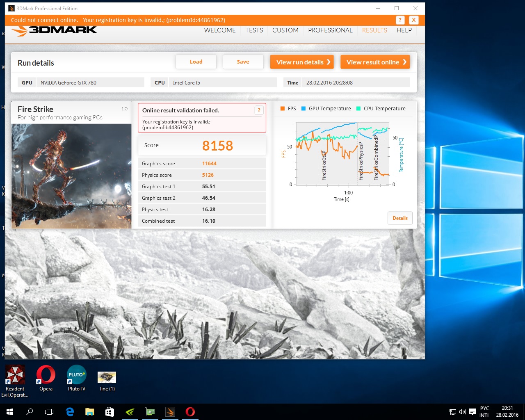The width and height of the screenshot is (525, 420).
Task: Select the Resident Evil desktop shortcut
Action: click(x=15, y=381)
